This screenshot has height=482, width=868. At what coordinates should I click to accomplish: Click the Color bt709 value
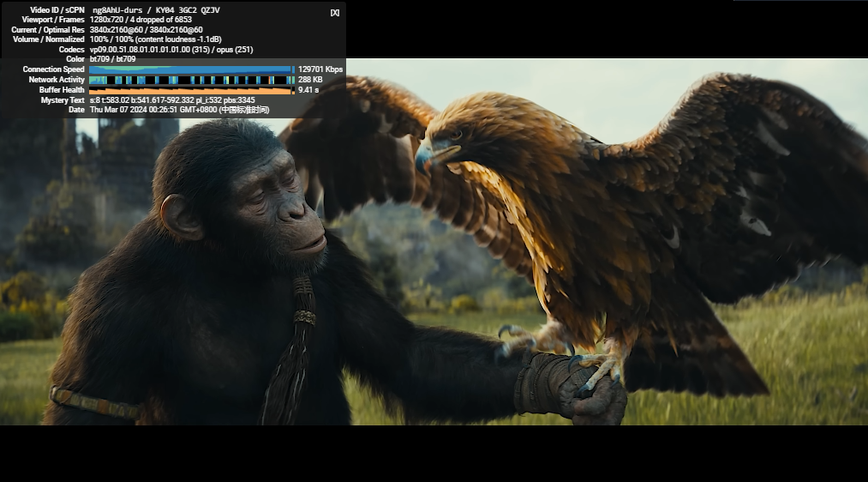coord(112,59)
